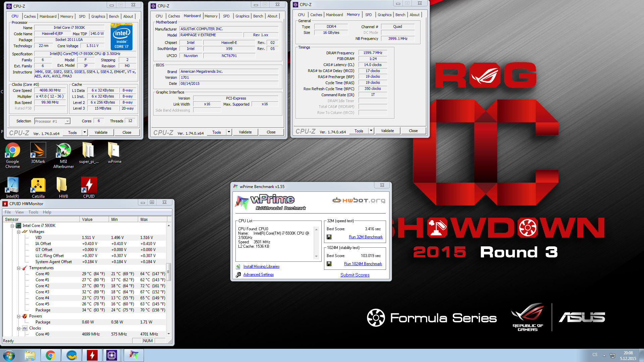644x362 pixels.
Task: Click Run 32M Benchmark link
Action: coord(366,237)
